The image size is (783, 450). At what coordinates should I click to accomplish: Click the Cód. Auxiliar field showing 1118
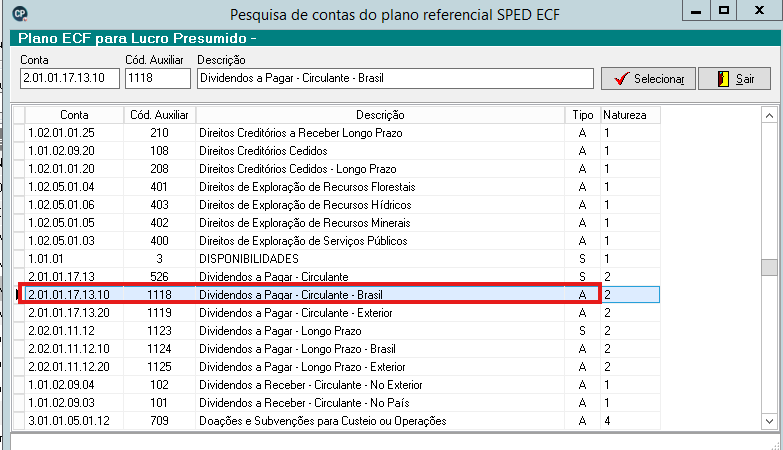[158, 78]
